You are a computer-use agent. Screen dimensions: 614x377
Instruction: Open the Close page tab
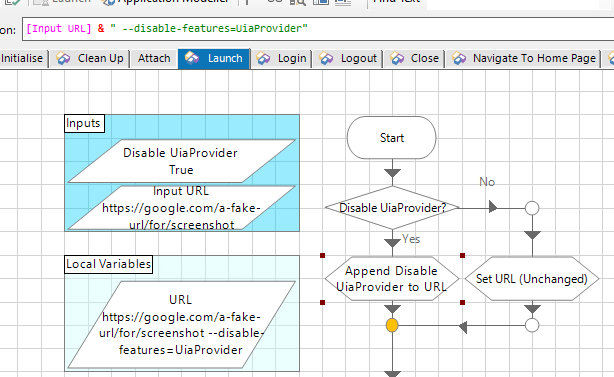(414, 58)
